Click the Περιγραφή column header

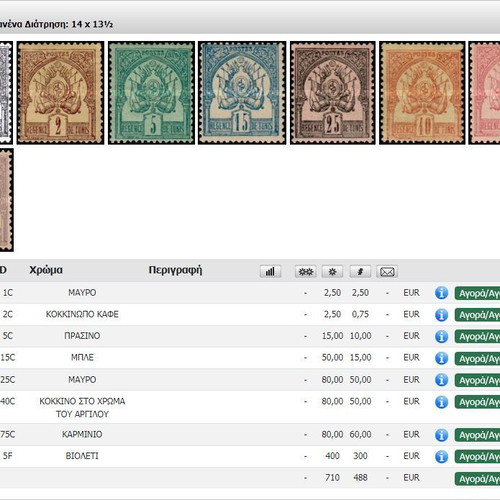point(175,270)
